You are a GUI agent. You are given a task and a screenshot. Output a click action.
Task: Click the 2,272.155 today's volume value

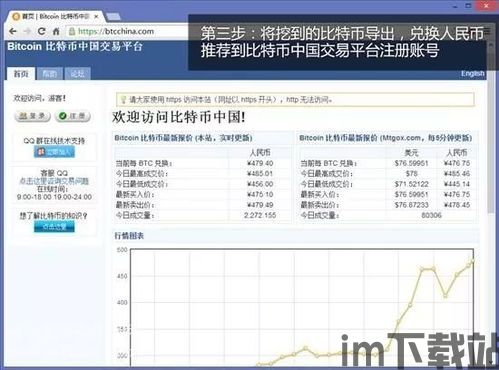pyautogui.click(x=260, y=215)
